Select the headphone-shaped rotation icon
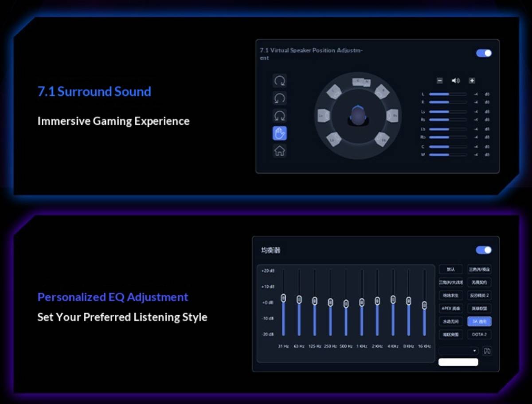The image size is (532, 404). pyautogui.click(x=280, y=116)
